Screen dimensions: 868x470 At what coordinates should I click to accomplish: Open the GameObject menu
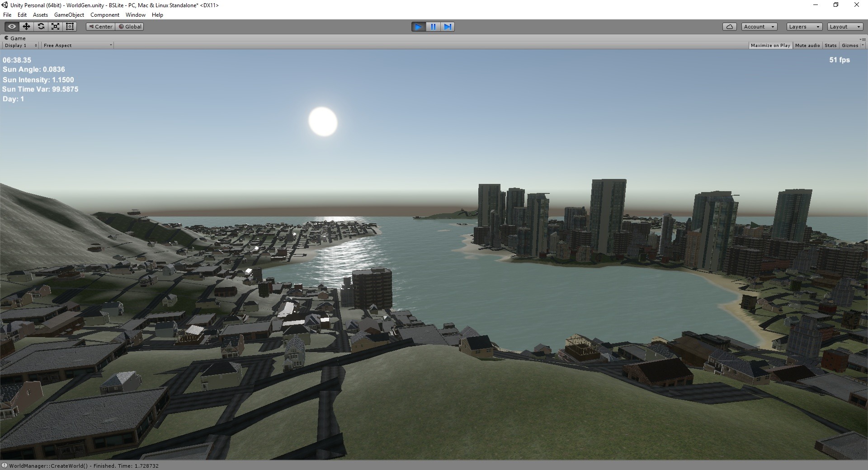pyautogui.click(x=69, y=15)
